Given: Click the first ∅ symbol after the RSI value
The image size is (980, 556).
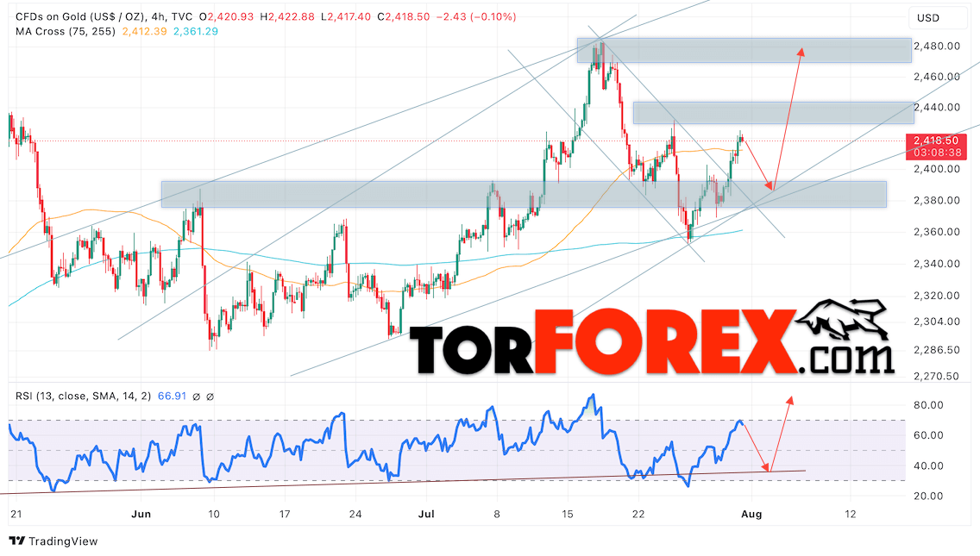Looking at the screenshot, I should point(196,396).
